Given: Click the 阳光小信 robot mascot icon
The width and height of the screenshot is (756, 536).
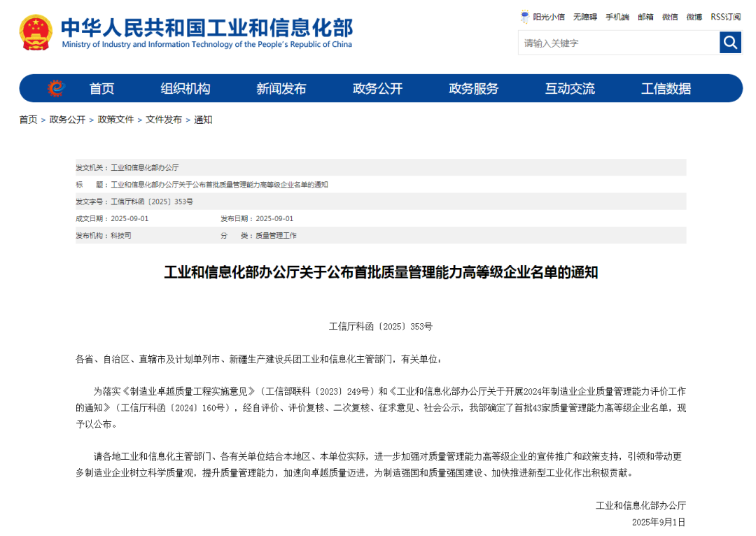Looking at the screenshot, I should pos(525,17).
